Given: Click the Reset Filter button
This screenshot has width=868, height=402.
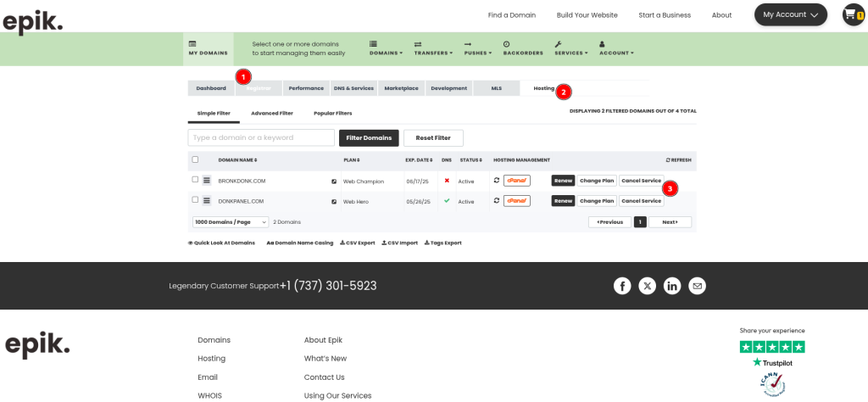Looking at the screenshot, I should pyautogui.click(x=433, y=138).
